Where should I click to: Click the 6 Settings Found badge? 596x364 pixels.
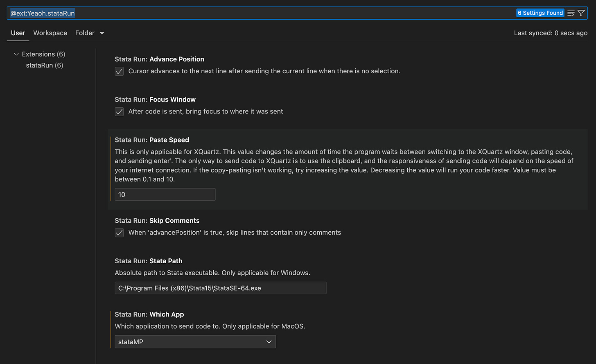pyautogui.click(x=540, y=13)
